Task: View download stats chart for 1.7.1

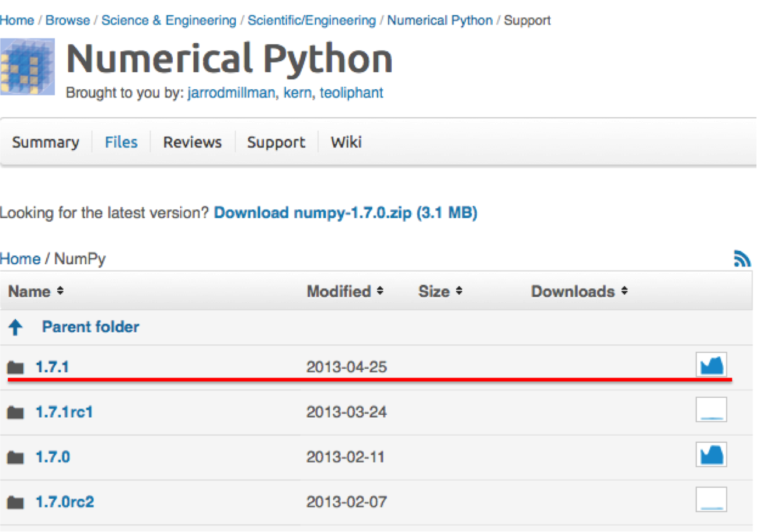Action: point(711,365)
